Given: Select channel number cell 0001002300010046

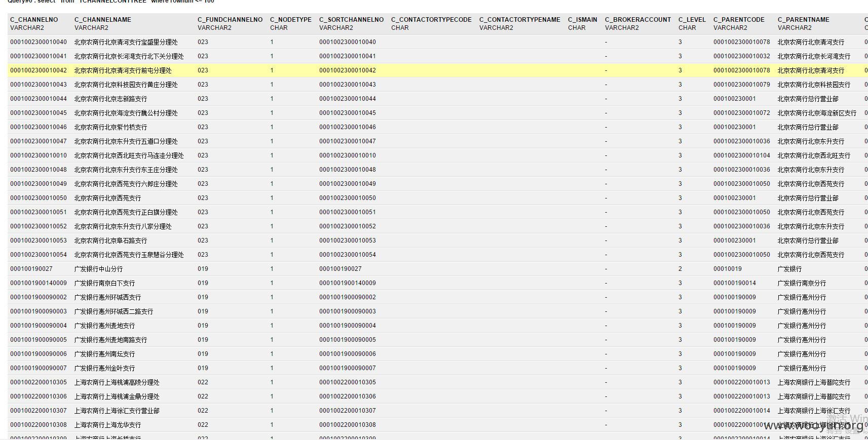Looking at the screenshot, I should pos(39,127).
